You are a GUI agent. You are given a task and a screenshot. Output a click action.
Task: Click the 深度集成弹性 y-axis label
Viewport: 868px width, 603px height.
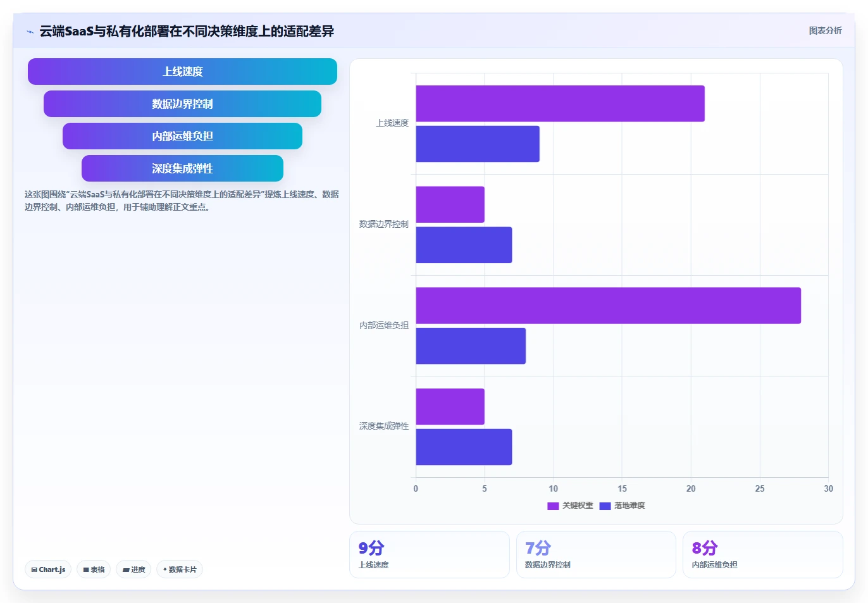384,426
